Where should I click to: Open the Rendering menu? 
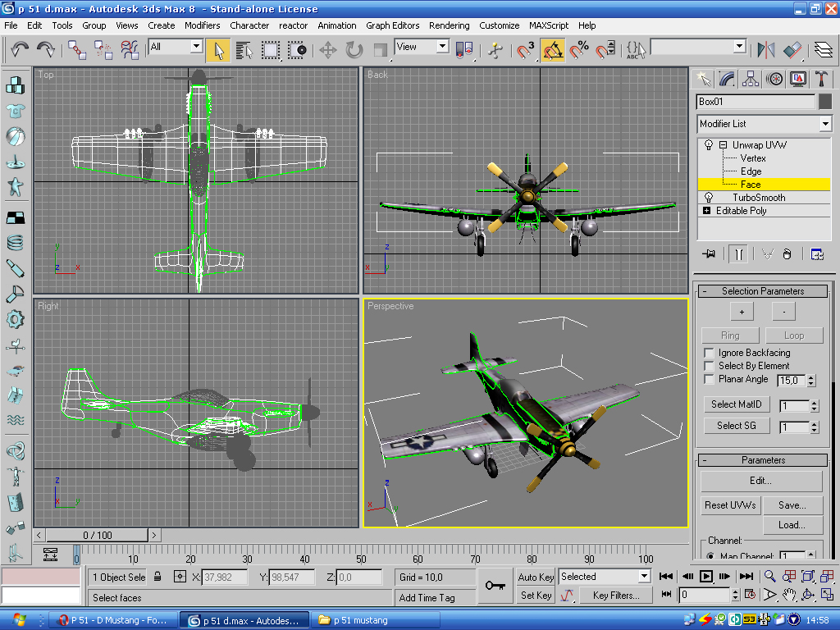click(449, 25)
